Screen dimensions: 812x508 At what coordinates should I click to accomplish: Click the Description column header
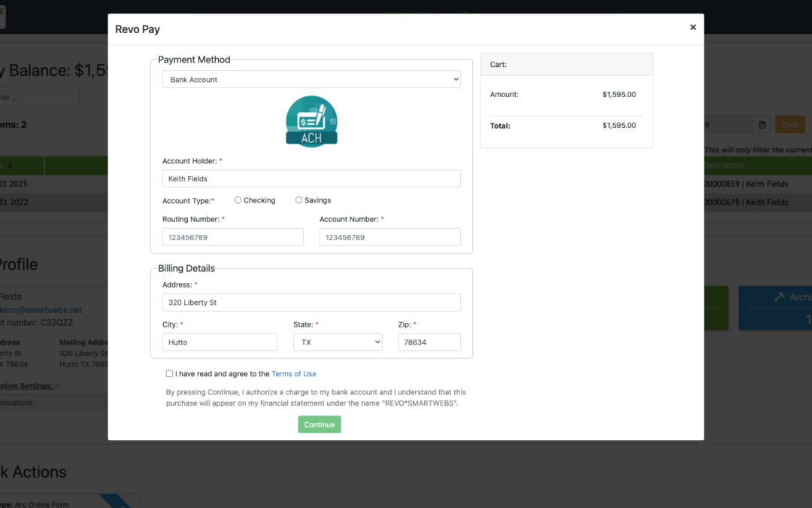tap(725, 166)
